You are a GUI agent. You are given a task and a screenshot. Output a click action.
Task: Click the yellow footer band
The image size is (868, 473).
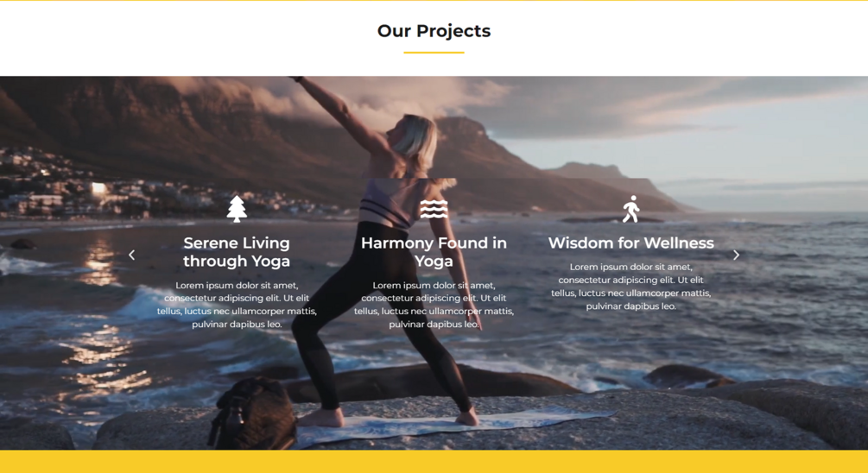click(434, 462)
